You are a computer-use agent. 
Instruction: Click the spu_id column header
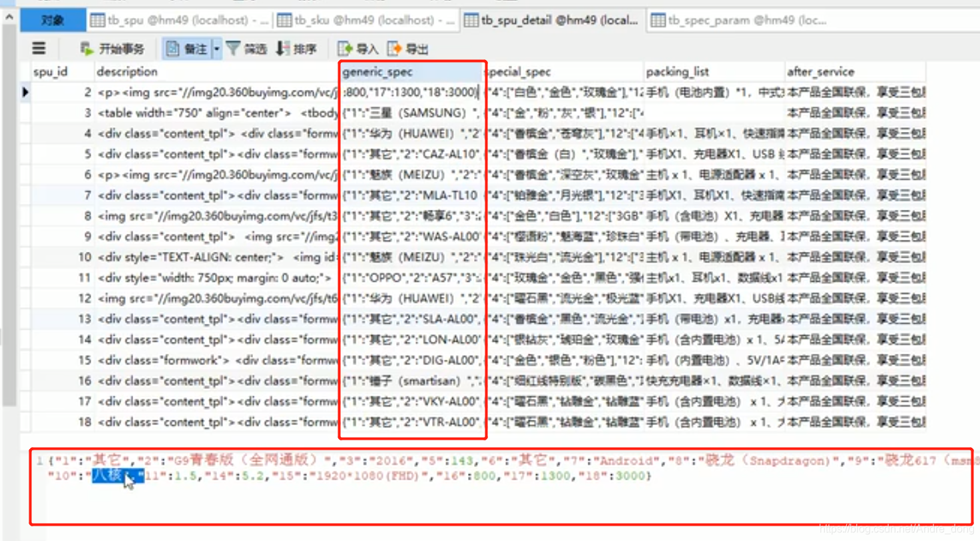(x=63, y=71)
